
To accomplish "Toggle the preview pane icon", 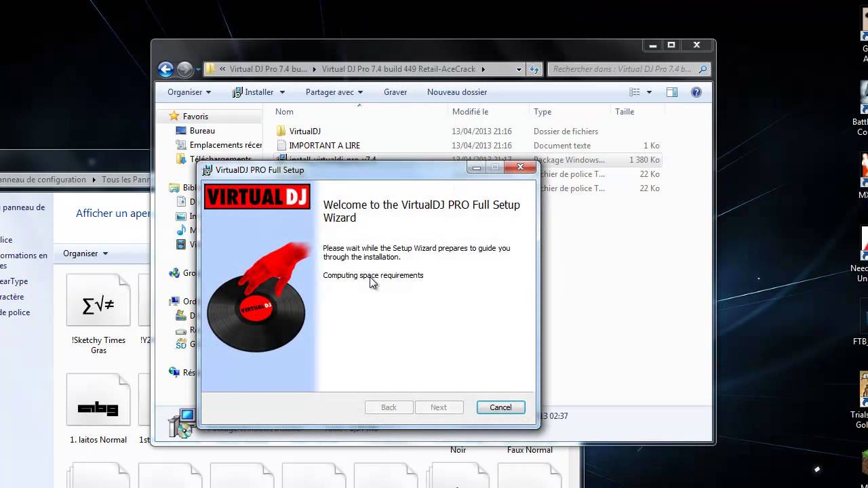I will (672, 92).
